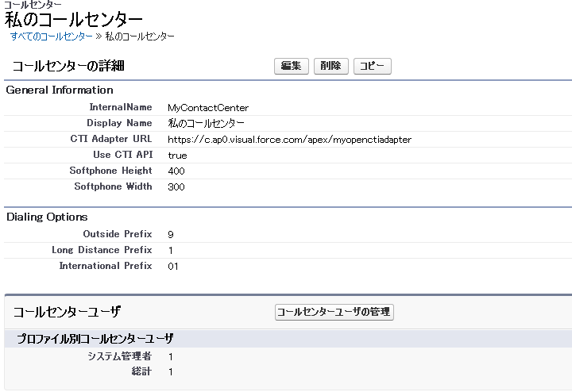Click the Long Distance Prefix label

(x=102, y=250)
